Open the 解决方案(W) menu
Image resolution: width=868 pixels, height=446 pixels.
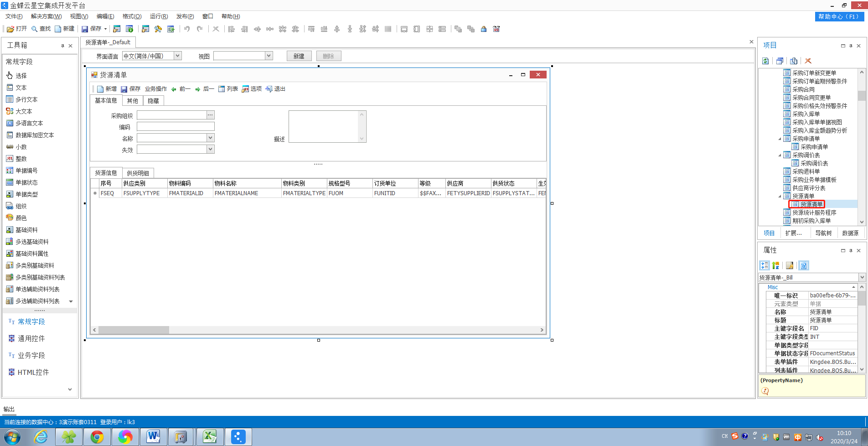pyautogui.click(x=46, y=16)
